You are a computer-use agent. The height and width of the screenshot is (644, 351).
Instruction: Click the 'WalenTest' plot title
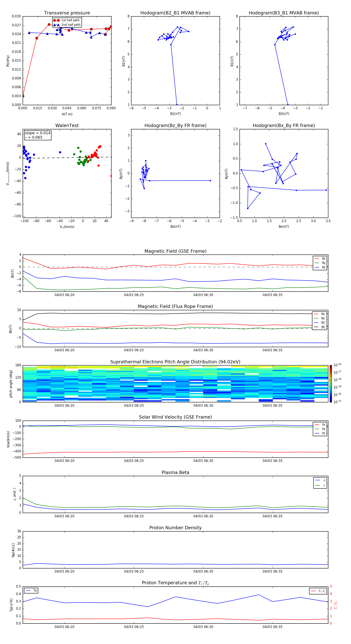click(67, 125)
